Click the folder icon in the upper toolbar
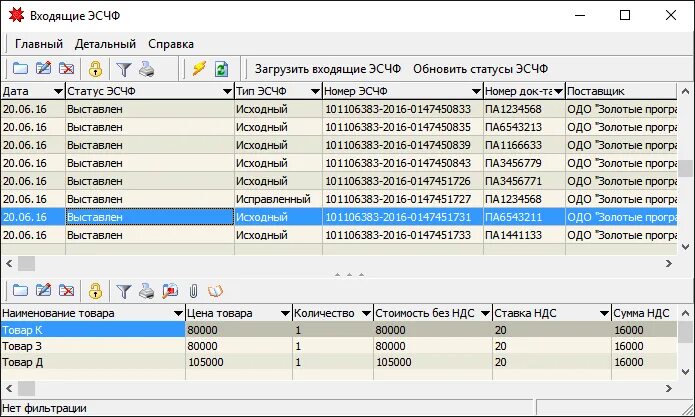This screenshot has height=417, width=695. tap(20, 69)
